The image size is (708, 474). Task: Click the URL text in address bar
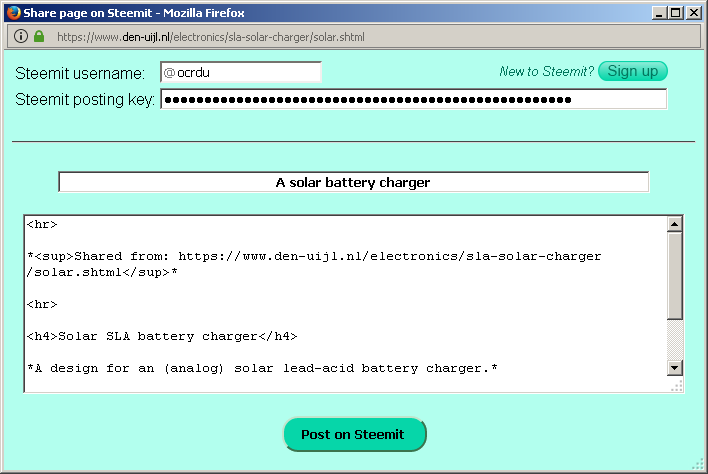tap(210, 37)
